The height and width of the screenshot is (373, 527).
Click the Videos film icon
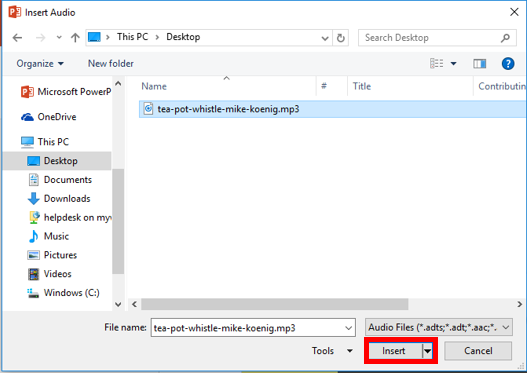(x=33, y=274)
